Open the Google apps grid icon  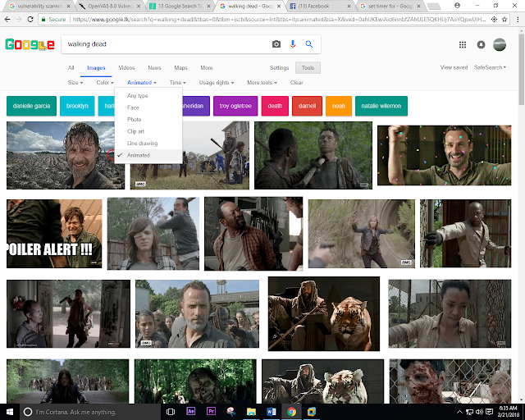tap(463, 44)
